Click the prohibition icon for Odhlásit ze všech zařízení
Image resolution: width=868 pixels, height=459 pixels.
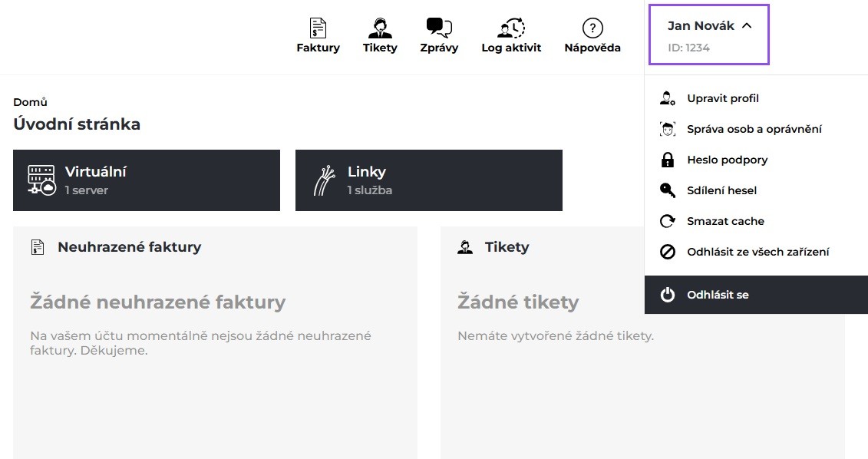(668, 252)
